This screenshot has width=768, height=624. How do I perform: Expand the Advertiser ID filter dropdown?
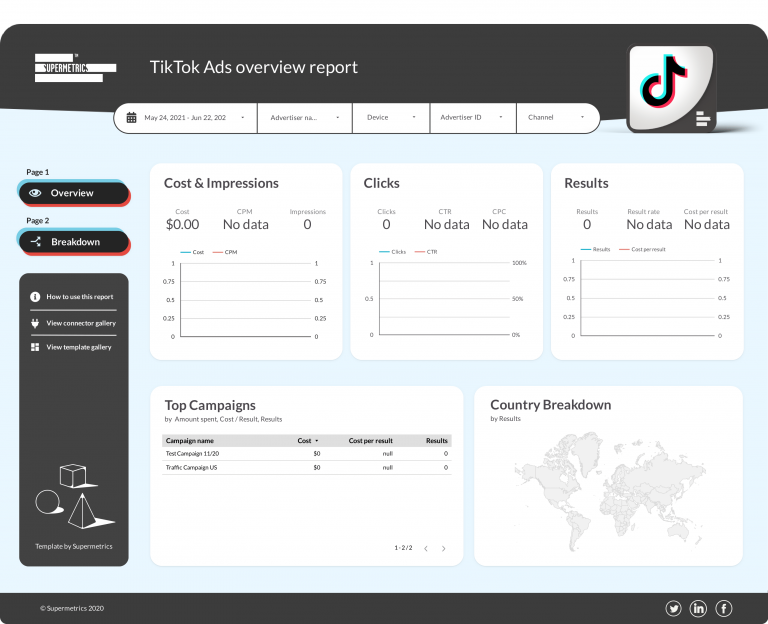click(x=473, y=118)
